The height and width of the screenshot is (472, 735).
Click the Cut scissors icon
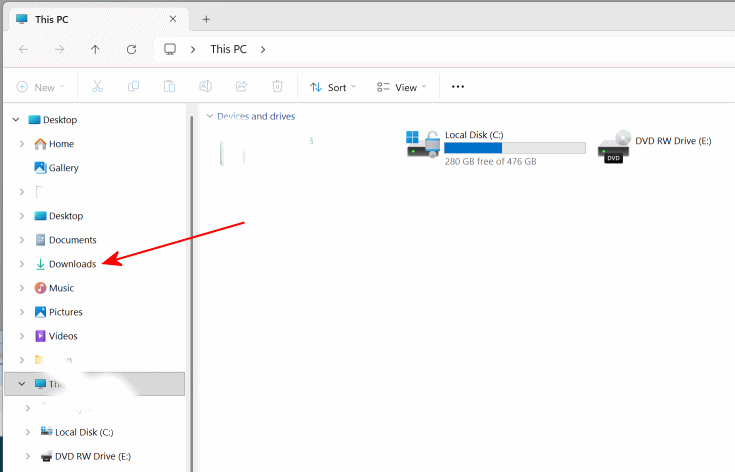97,87
